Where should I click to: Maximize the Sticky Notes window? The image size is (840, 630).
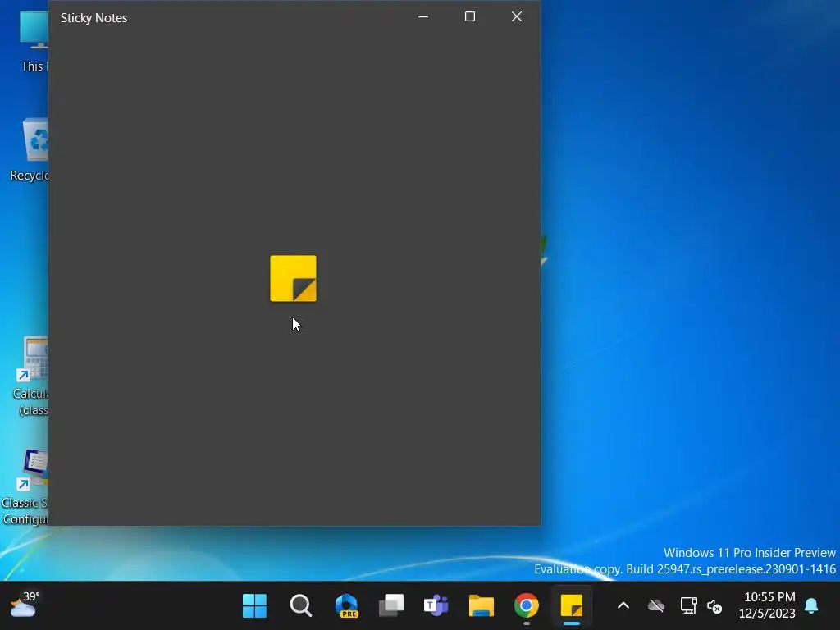tap(470, 16)
